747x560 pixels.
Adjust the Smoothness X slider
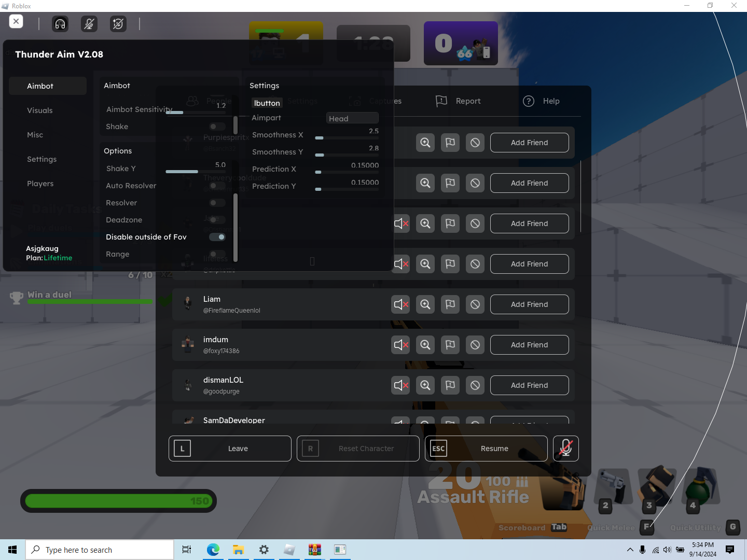pyautogui.click(x=347, y=138)
